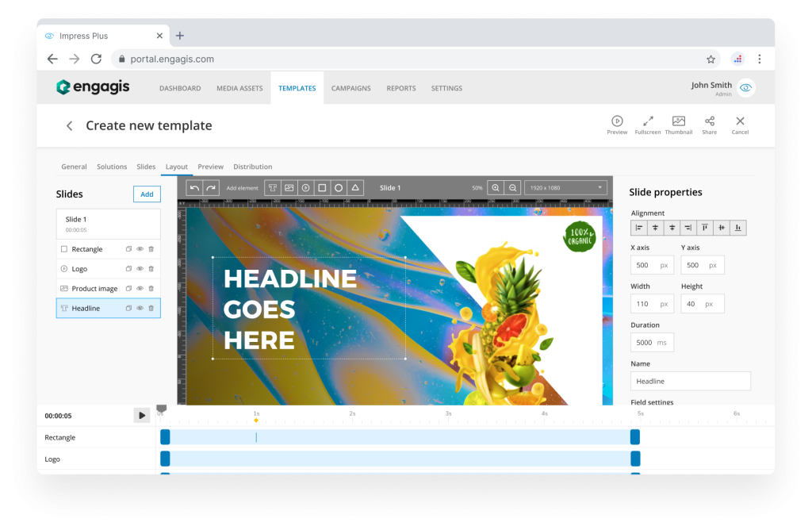The width and height of the screenshot is (812, 530).
Task: Add a text element to the slide
Action: [272, 188]
